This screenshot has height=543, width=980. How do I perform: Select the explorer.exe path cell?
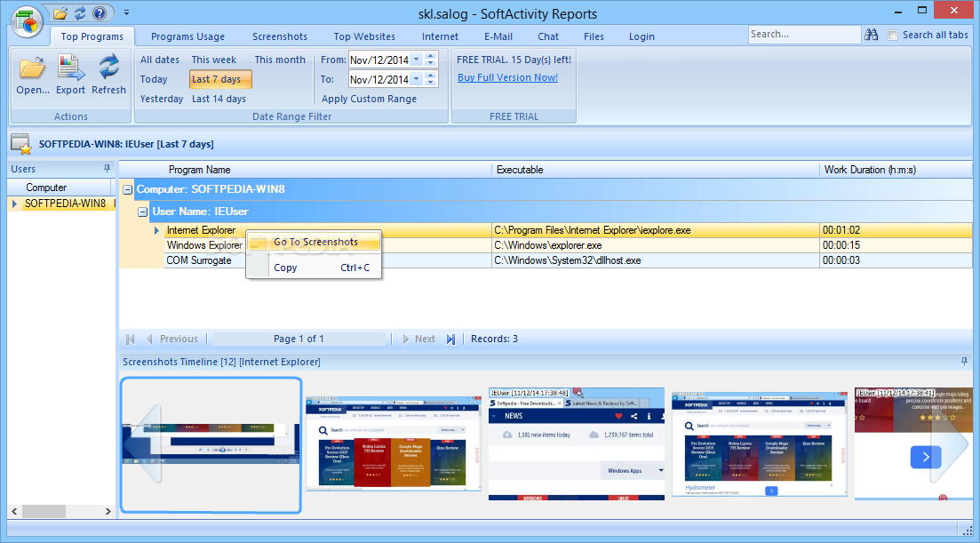tap(656, 245)
